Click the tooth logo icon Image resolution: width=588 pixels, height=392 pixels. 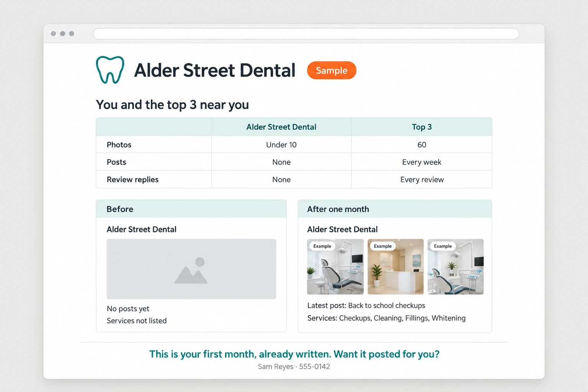(x=110, y=70)
